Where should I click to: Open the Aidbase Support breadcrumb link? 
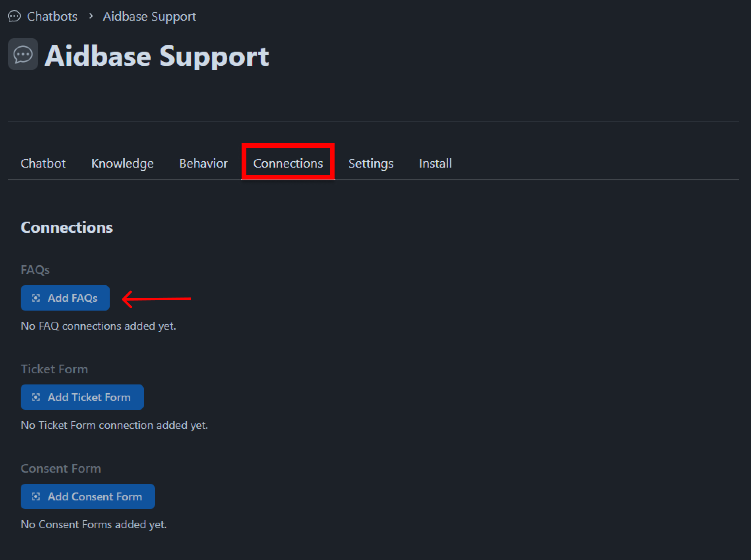point(149,16)
